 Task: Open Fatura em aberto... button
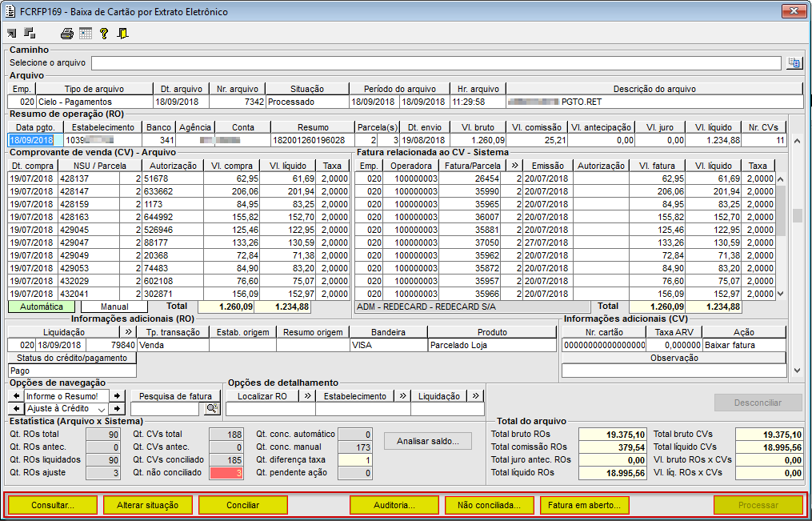point(585,505)
